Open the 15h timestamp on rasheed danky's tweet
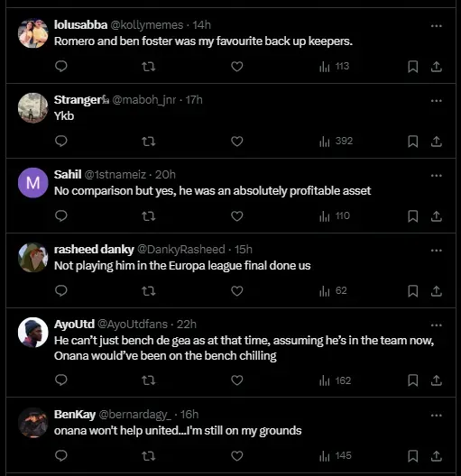This screenshot has width=461, height=476. pos(244,249)
